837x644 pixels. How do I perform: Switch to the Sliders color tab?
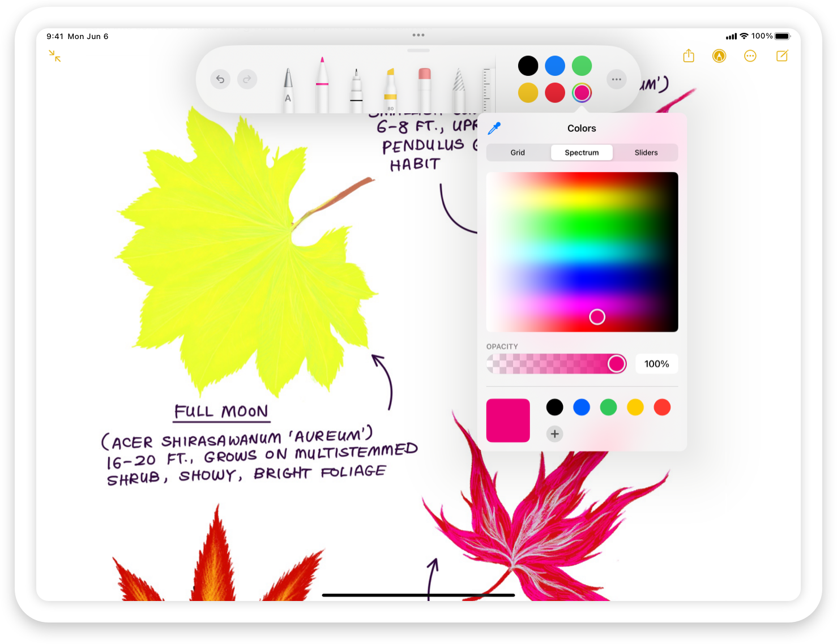coord(646,152)
